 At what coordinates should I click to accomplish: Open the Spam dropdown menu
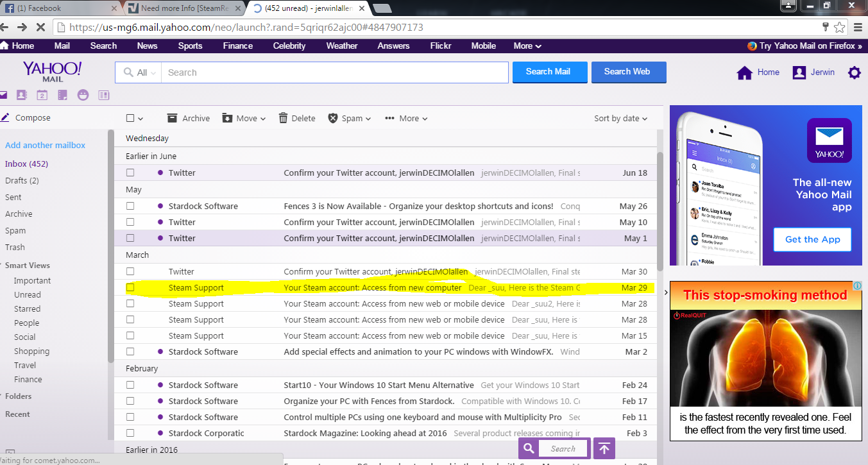(x=350, y=118)
